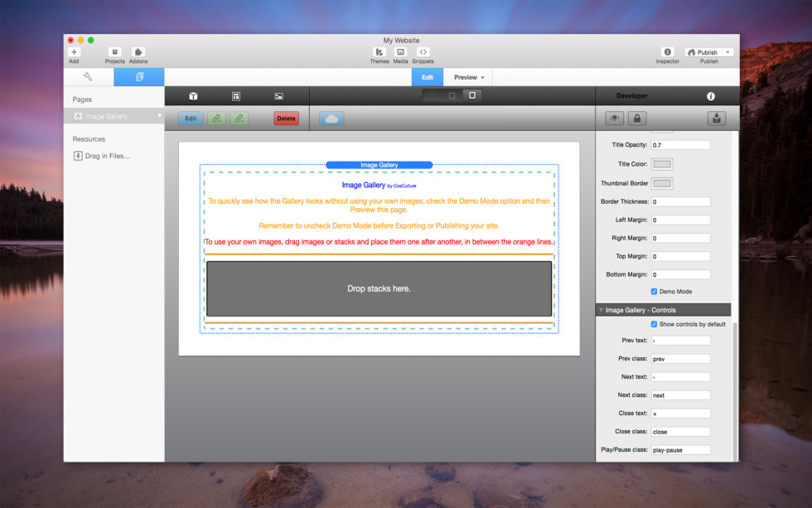The height and width of the screenshot is (508, 812).
Task: Click the Bottom Margin field
Action: point(680,274)
